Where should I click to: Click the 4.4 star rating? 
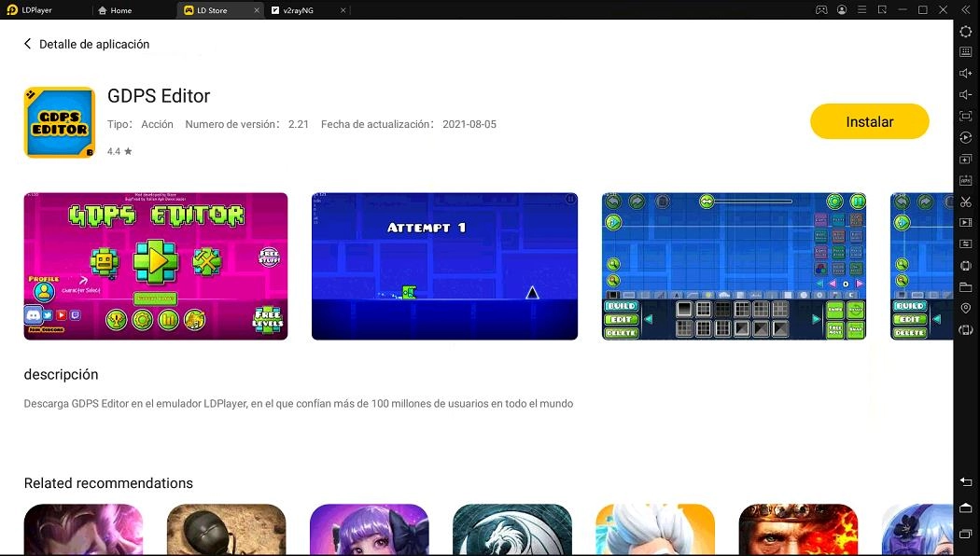pos(119,151)
